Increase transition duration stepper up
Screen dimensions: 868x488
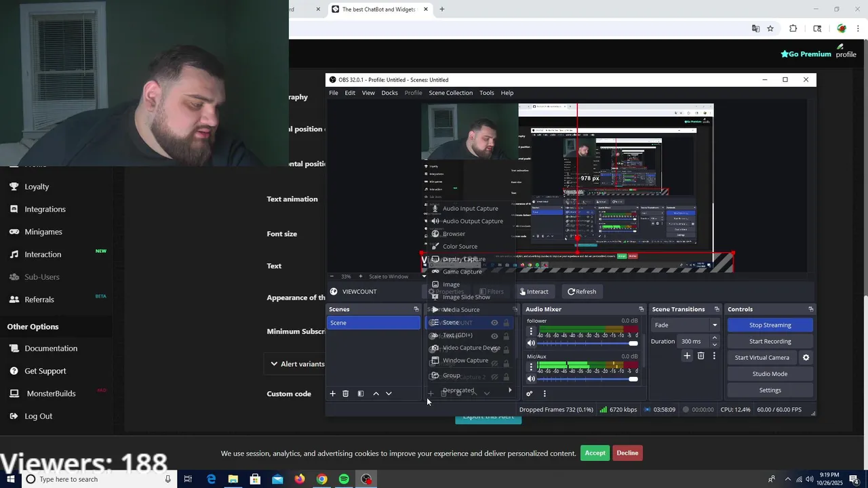point(714,338)
